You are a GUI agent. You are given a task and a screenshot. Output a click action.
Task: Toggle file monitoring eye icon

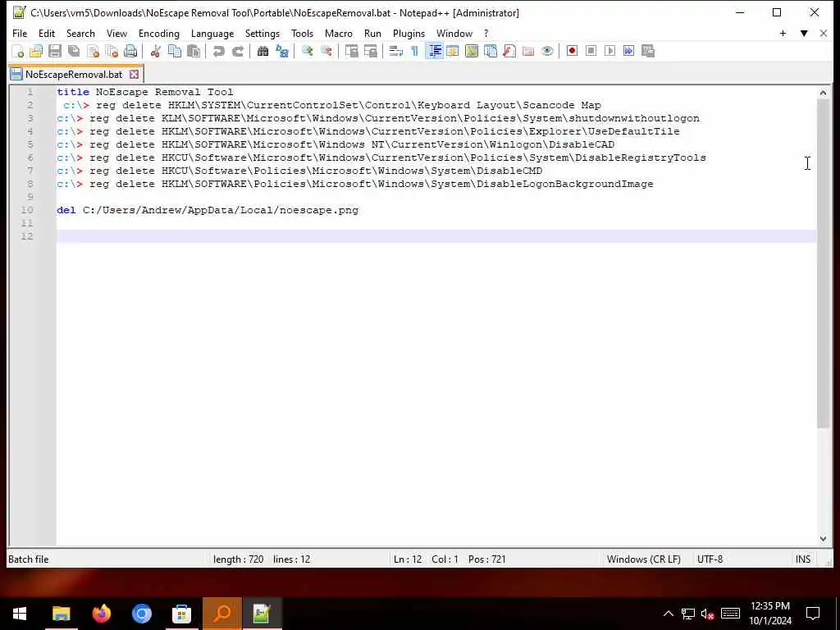(x=547, y=51)
